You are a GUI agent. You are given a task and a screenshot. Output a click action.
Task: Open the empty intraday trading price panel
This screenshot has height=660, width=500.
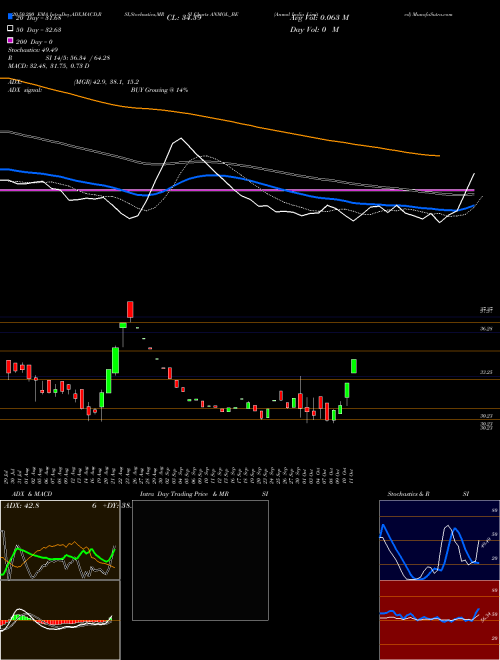pyautogui.click(x=200, y=560)
